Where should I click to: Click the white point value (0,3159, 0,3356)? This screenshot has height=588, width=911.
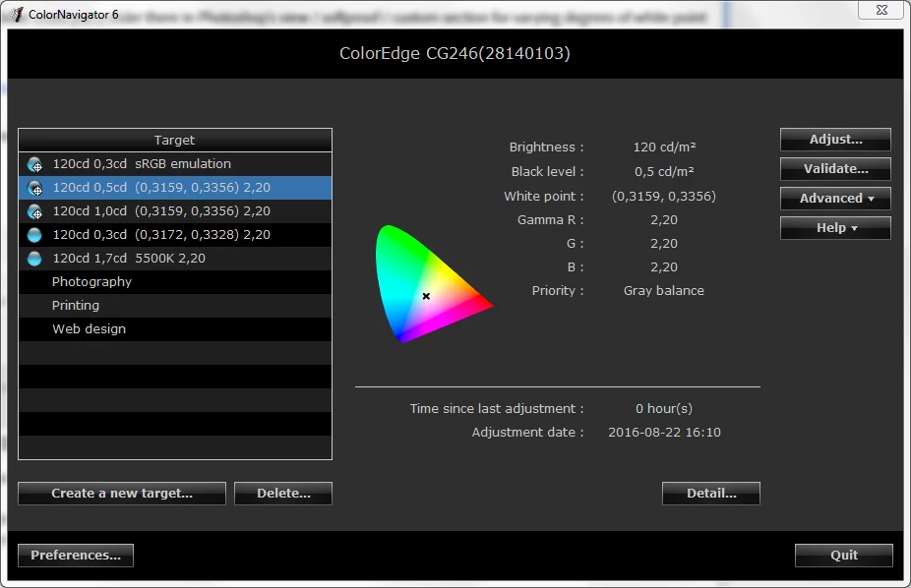[664, 197]
